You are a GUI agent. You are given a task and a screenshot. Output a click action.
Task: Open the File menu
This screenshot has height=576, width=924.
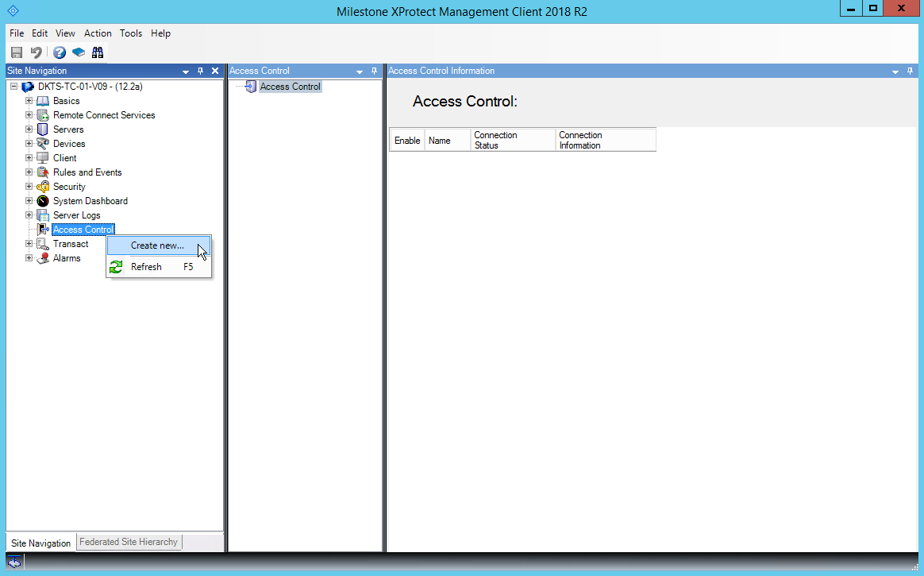coord(17,33)
